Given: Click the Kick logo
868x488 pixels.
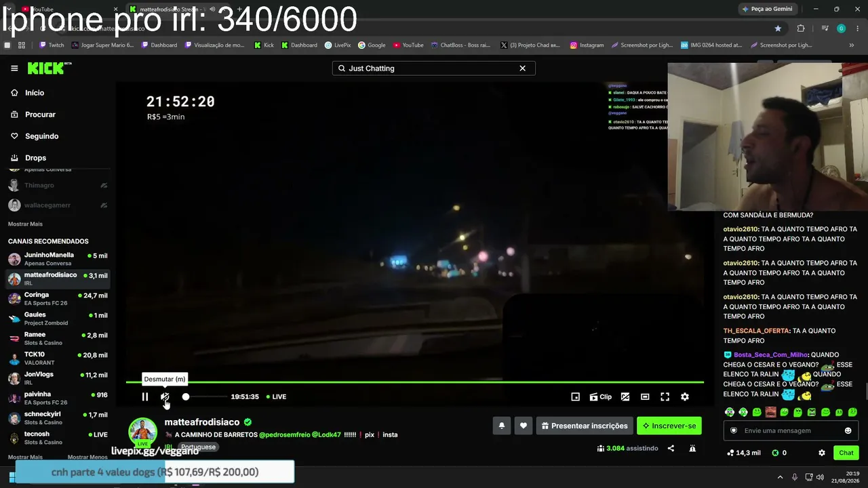Looking at the screenshot, I should pyautogui.click(x=49, y=68).
